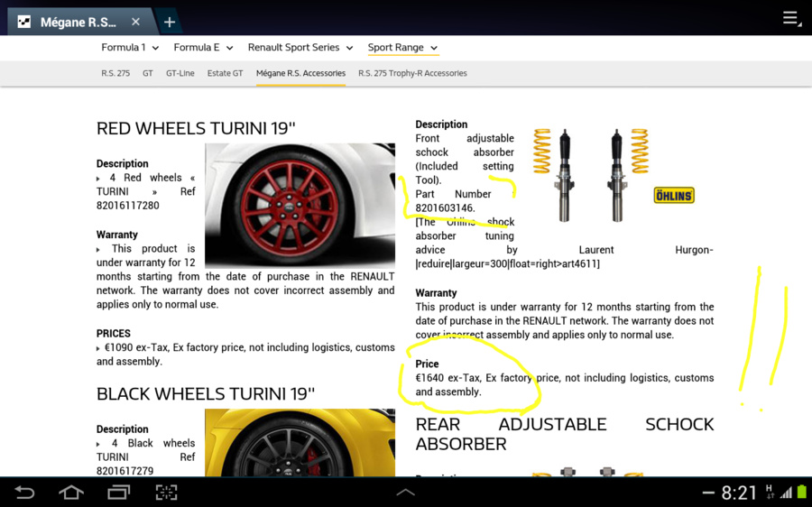Tap the screenshot capture icon
The width and height of the screenshot is (812, 507).
point(166,492)
